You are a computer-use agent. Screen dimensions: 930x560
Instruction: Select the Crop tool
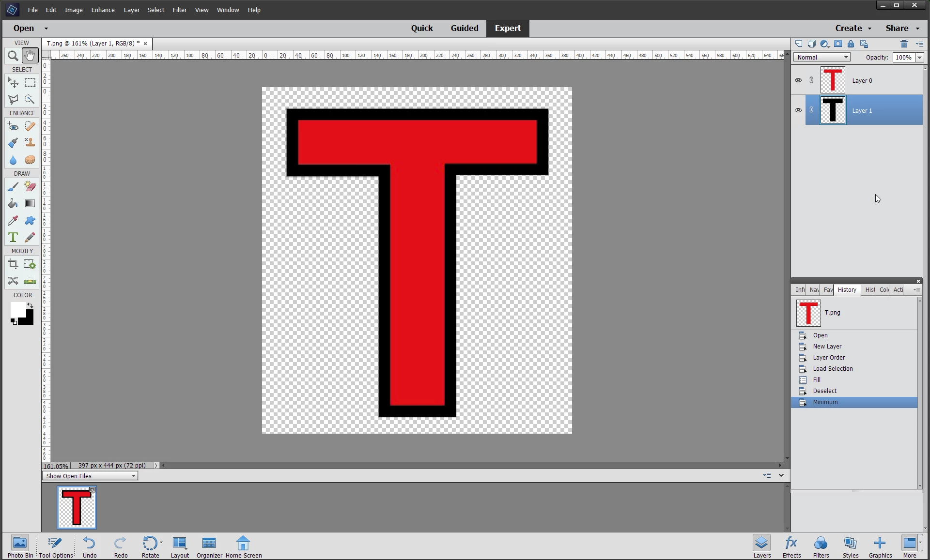tap(13, 264)
